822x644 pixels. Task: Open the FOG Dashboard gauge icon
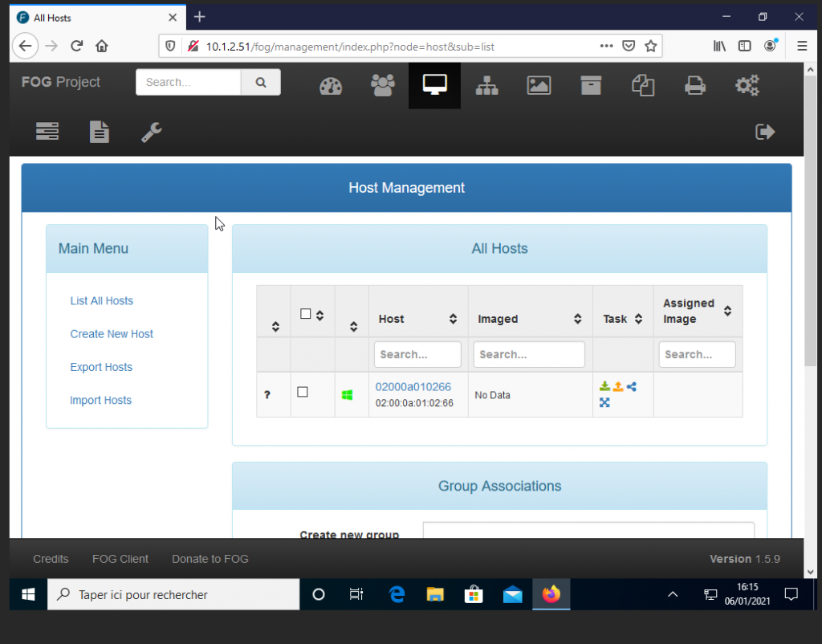click(x=330, y=85)
